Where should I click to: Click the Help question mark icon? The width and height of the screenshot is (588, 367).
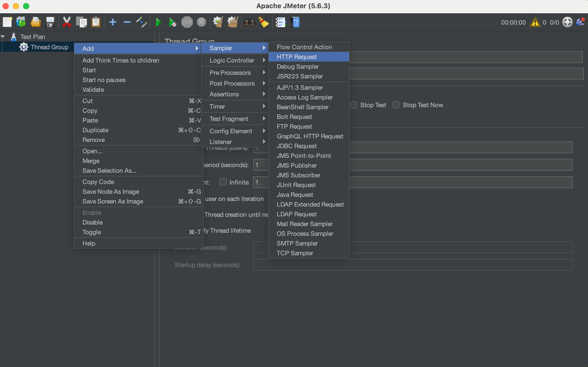tap(295, 22)
